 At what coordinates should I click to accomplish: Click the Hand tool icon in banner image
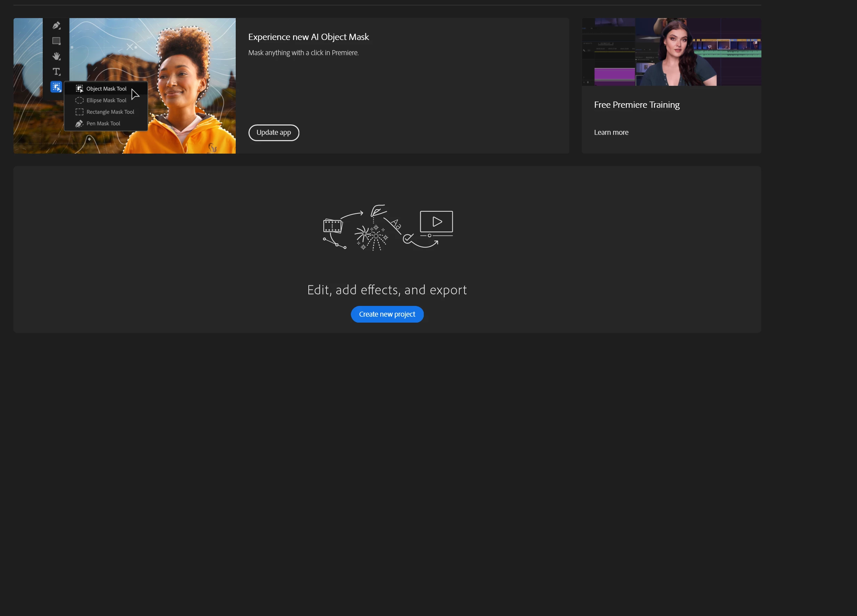pos(56,56)
